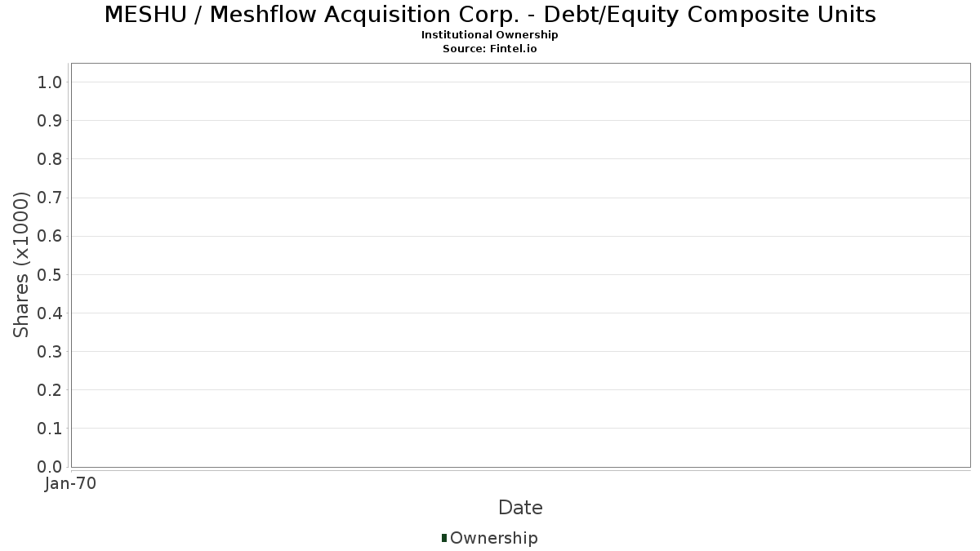This screenshot has width=980, height=551.
Task: Click the center of the empty plot area
Action: tap(520, 265)
